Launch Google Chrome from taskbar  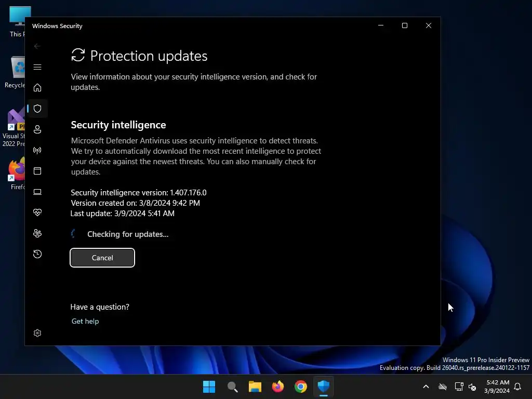click(x=301, y=387)
